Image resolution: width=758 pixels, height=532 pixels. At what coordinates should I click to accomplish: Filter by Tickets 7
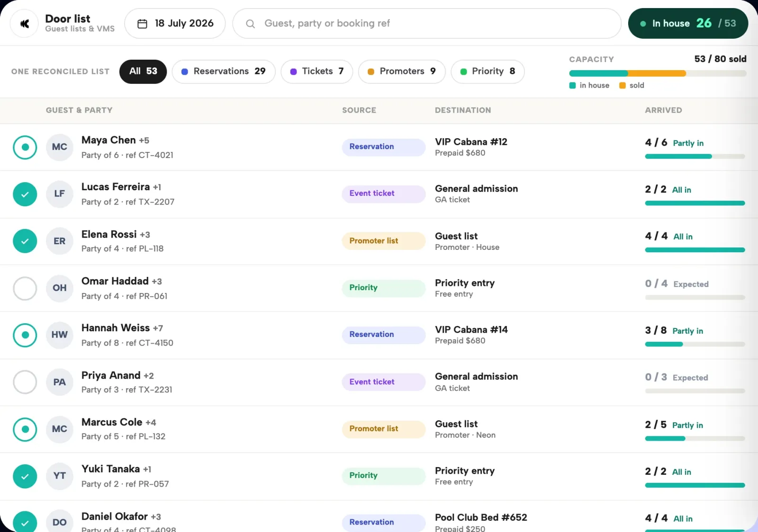point(317,71)
